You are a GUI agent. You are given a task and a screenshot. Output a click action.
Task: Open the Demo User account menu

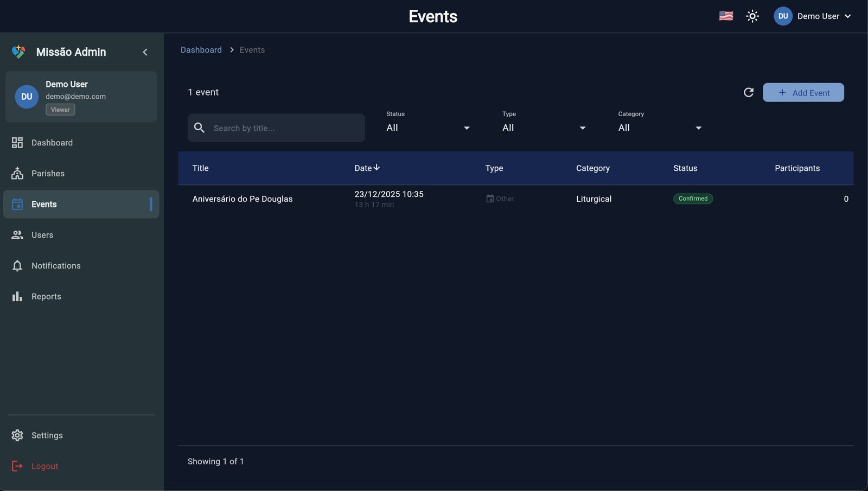click(x=812, y=16)
